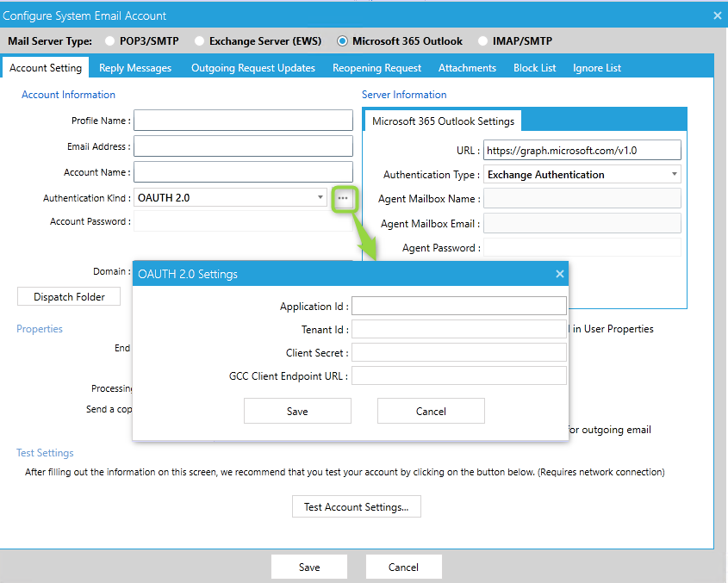Click the graph URL field

click(x=582, y=151)
